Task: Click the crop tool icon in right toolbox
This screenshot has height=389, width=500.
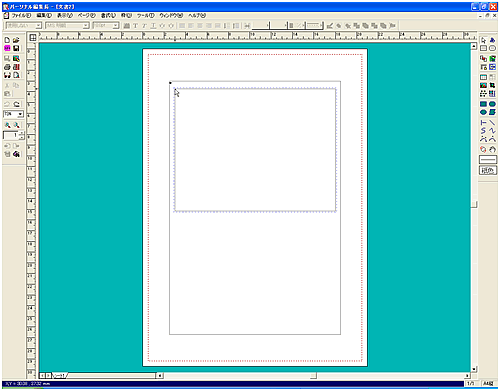Action: (x=492, y=85)
